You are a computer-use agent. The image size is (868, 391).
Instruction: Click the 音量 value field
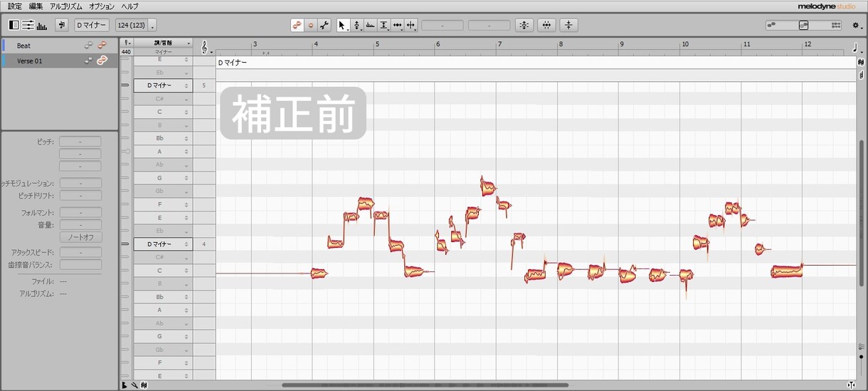[80, 224]
